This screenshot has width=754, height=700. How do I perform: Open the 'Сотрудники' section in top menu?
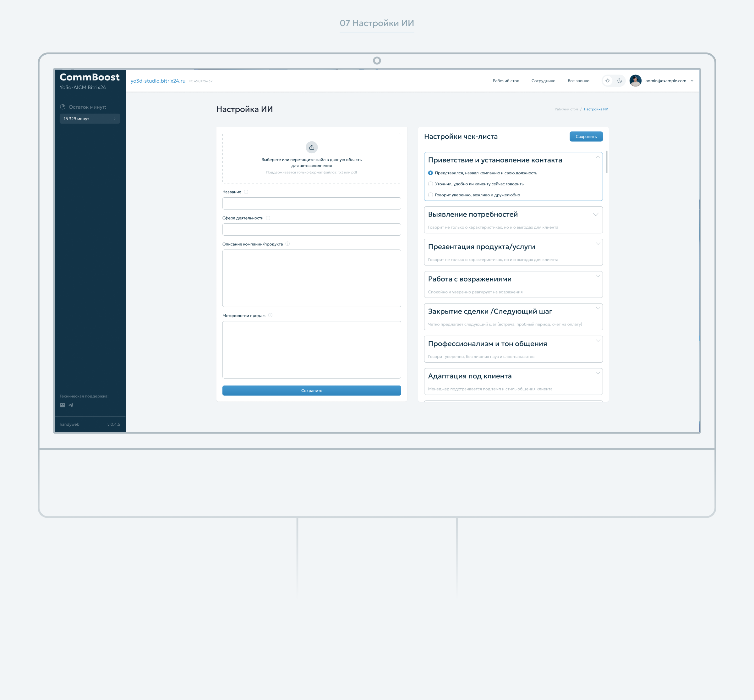click(544, 81)
